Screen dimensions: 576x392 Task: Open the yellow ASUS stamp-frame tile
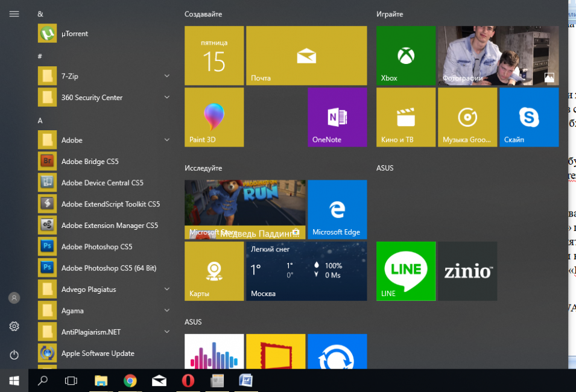[276, 351]
